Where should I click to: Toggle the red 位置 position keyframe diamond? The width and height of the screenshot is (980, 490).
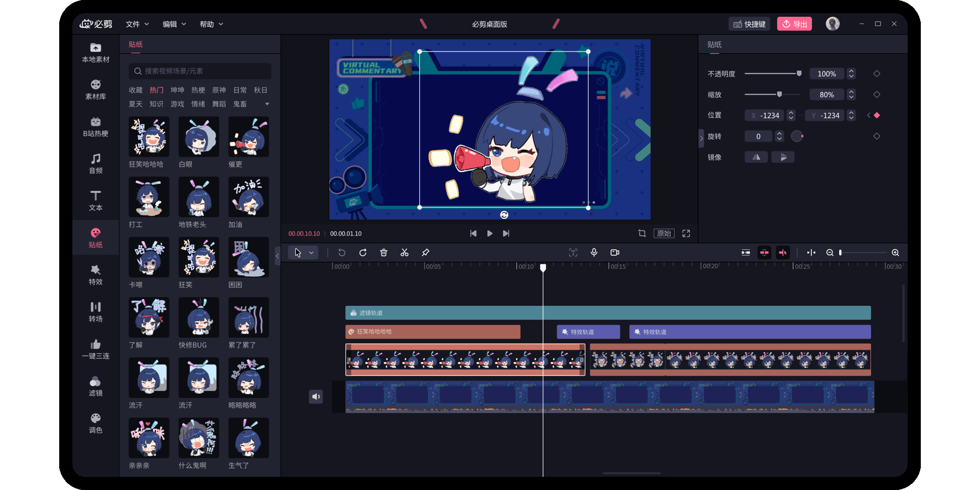877,115
